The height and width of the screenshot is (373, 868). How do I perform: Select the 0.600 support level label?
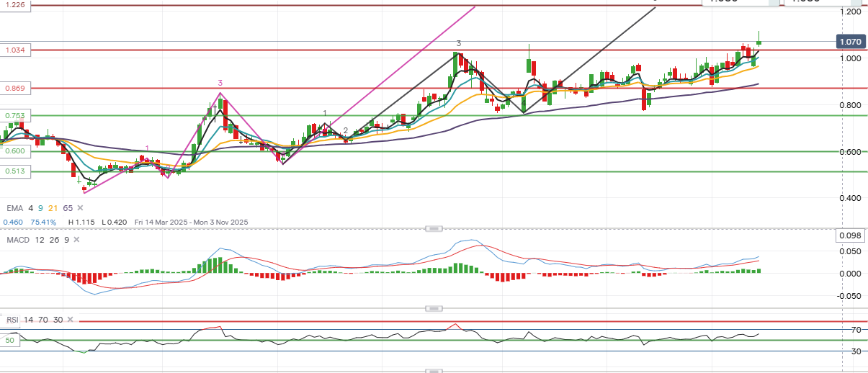click(x=15, y=151)
